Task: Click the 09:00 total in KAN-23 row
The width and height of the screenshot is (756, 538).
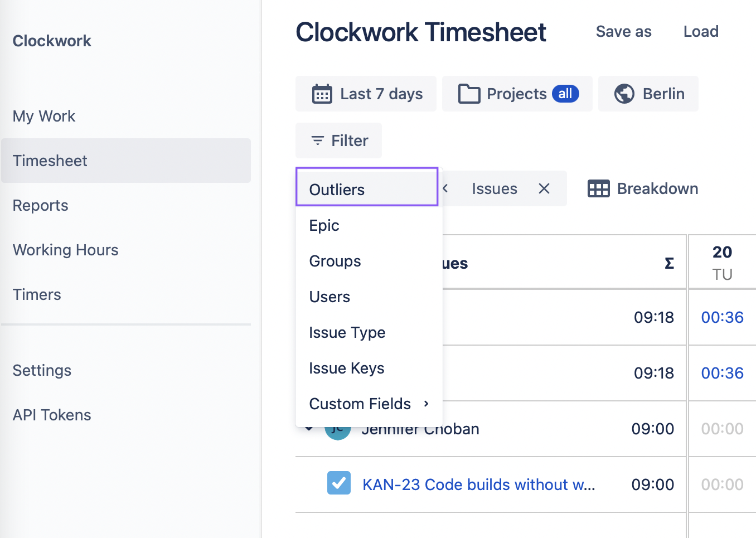Action: click(652, 484)
